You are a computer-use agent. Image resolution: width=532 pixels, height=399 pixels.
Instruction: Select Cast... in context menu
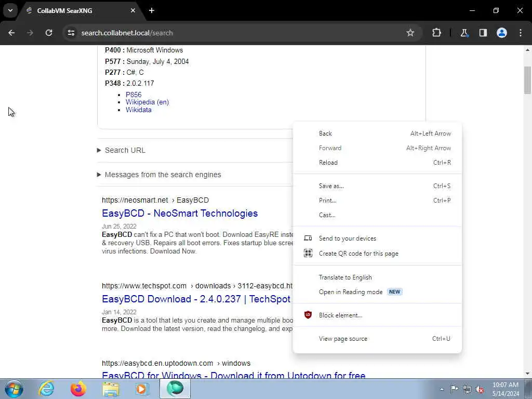[377, 216]
